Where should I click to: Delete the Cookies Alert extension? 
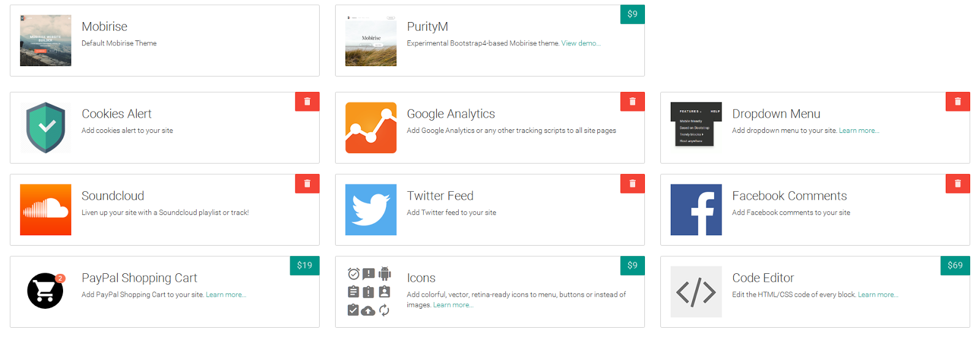point(307,102)
